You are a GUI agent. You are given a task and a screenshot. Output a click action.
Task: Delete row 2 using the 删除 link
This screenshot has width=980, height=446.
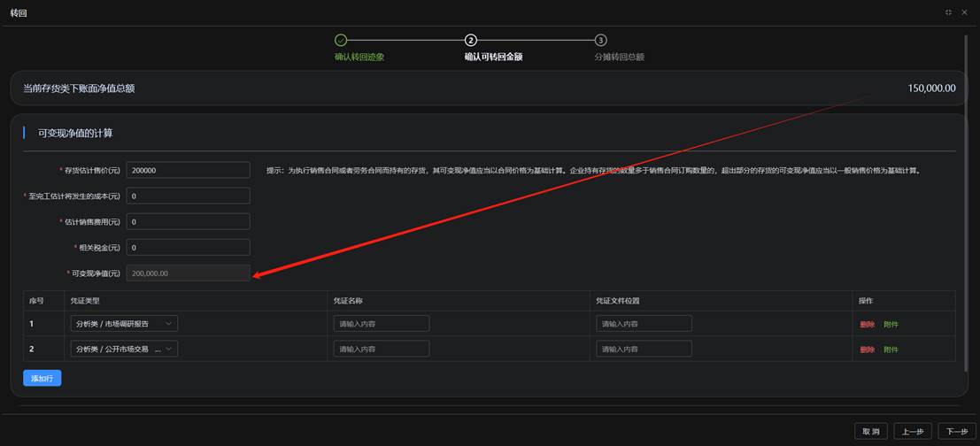(x=867, y=350)
